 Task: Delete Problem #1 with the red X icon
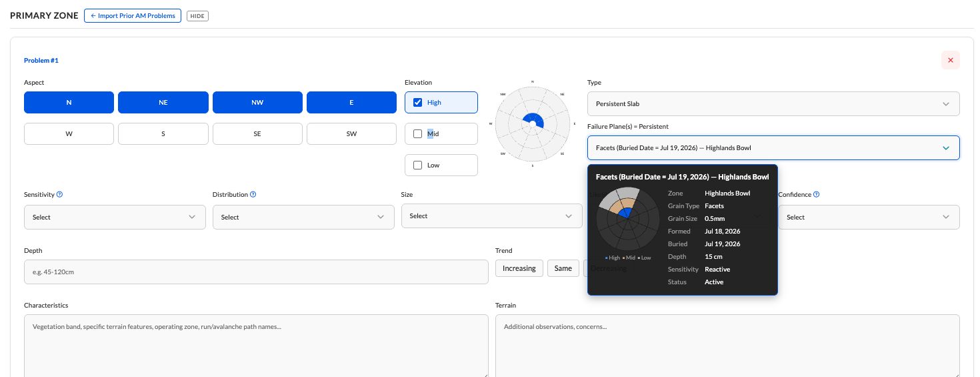(950, 60)
